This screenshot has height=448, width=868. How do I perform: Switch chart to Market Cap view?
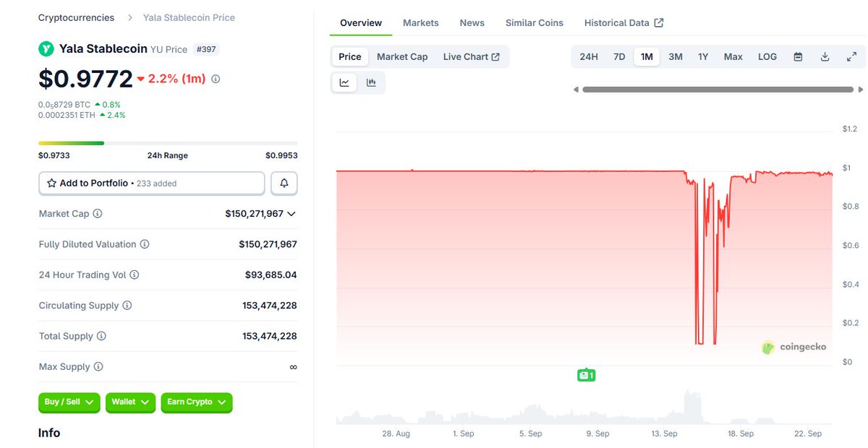[x=402, y=56]
